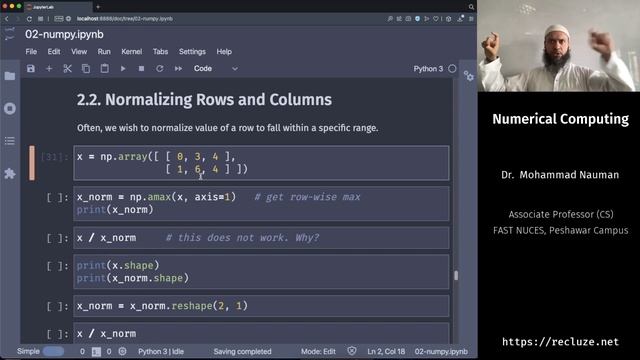
Task: Open the File menu
Action: coord(31,52)
